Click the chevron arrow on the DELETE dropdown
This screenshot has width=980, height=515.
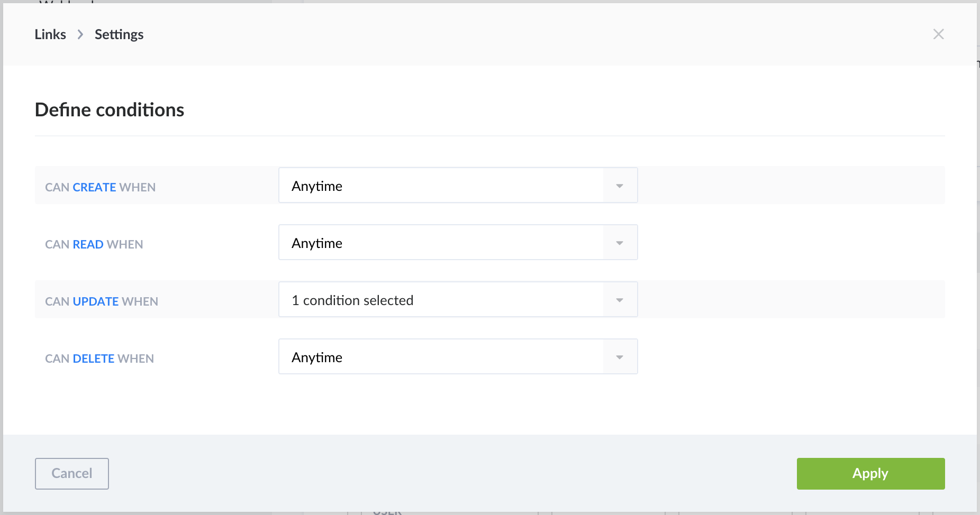coord(619,356)
